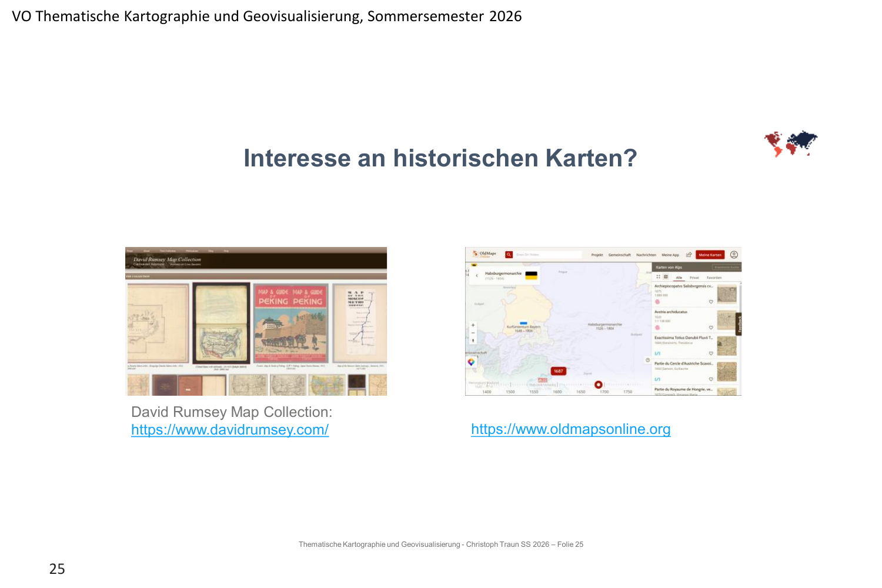Screen dimensions: 882x588
Task: Collapse Habsburgermonarchie panel with back chevron
Action: 477,275
